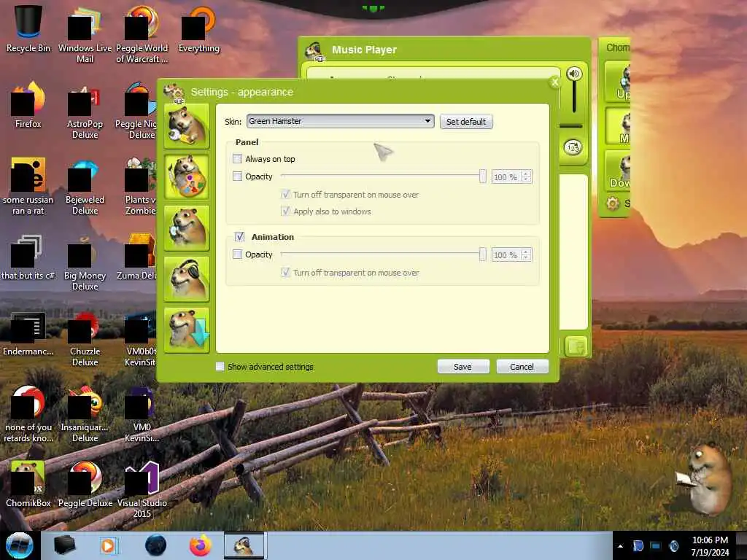Screen dimensions: 747x560
Task: Select the ChomikBox desktop shortcut
Action: coord(28,483)
